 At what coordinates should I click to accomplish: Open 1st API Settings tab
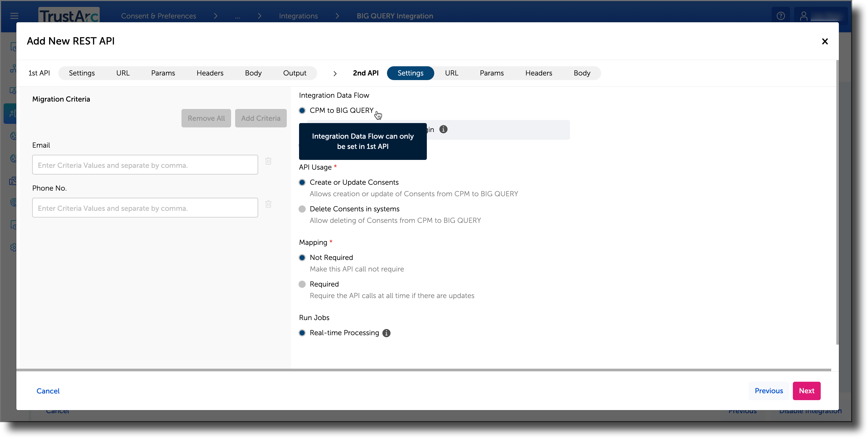coord(82,73)
